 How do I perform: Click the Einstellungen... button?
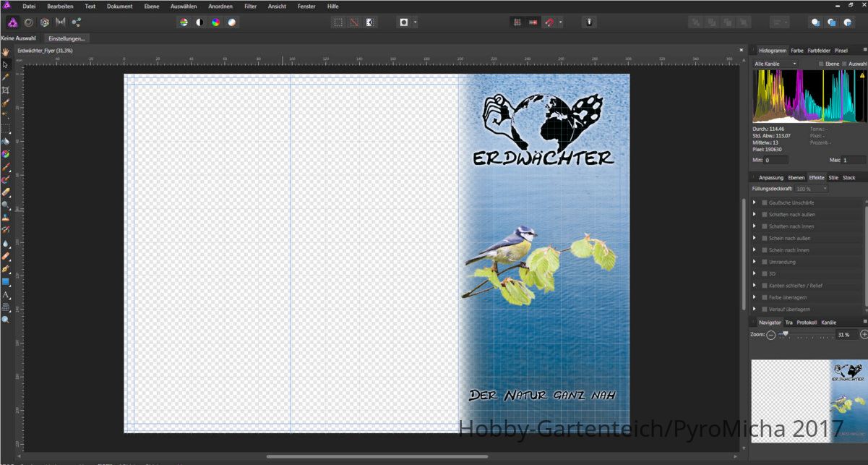(x=66, y=38)
